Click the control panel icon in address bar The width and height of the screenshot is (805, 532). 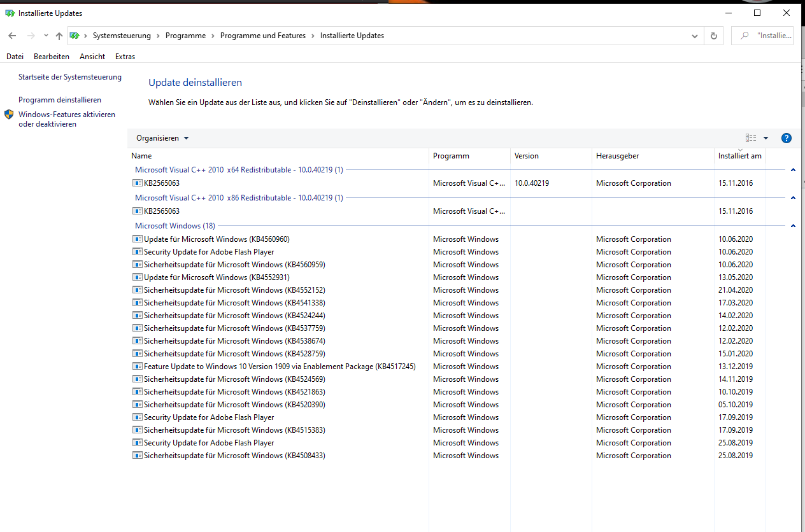tap(75, 36)
